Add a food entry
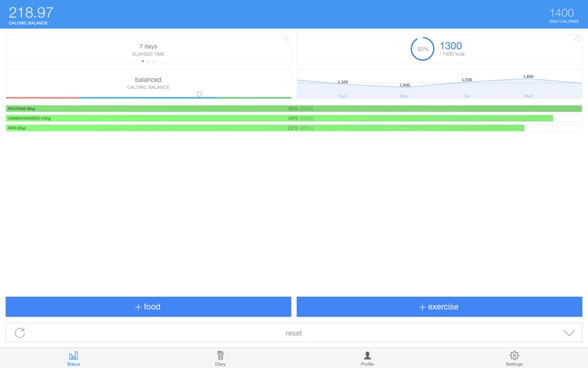 148,307
